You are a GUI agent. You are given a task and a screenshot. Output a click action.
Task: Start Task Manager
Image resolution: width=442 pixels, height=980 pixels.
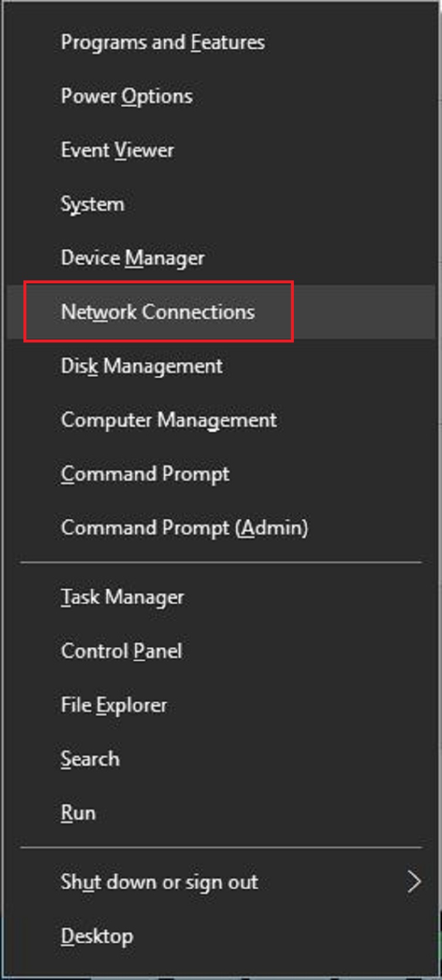click(122, 597)
